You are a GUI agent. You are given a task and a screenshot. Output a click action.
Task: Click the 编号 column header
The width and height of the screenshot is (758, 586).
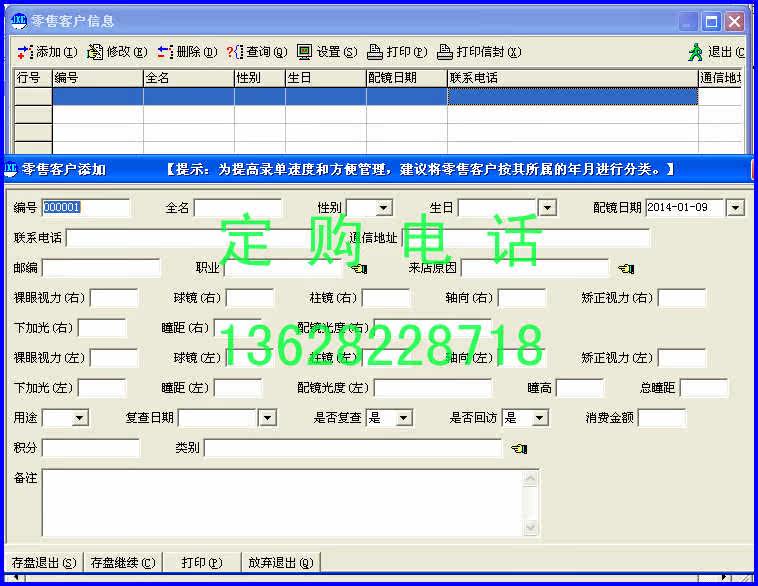tap(98, 78)
